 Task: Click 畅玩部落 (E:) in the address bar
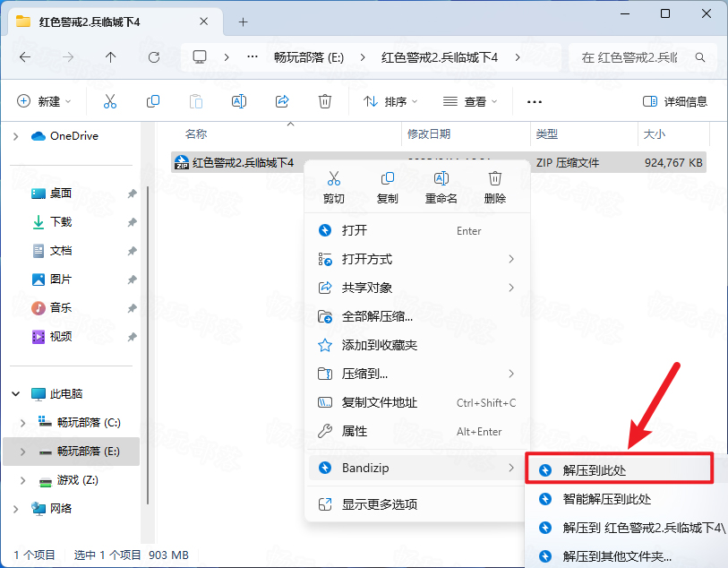point(309,57)
